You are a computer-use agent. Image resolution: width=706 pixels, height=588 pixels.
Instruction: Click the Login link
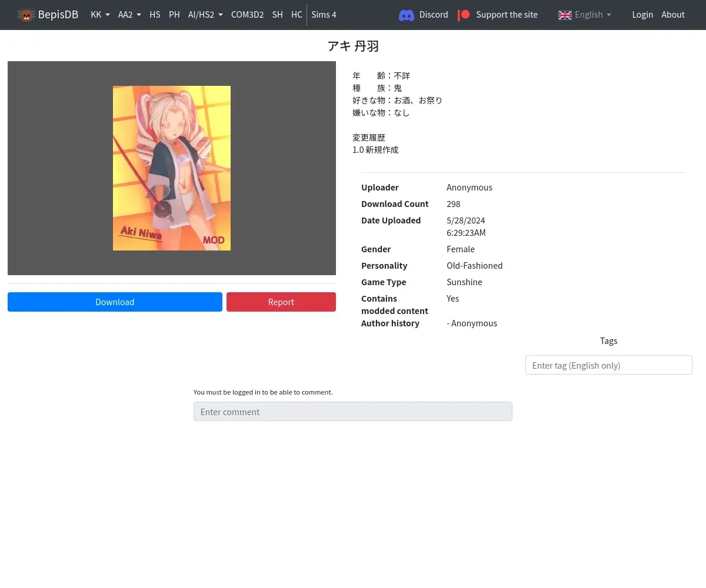coord(642,15)
